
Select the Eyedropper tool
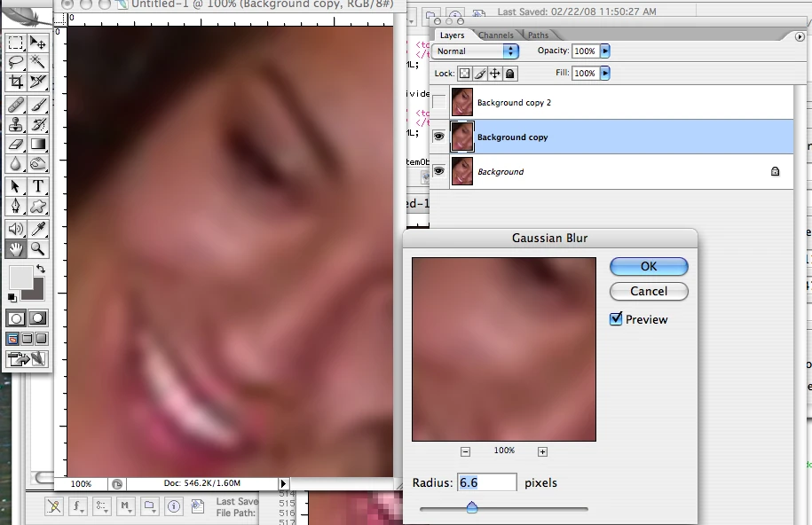point(38,229)
